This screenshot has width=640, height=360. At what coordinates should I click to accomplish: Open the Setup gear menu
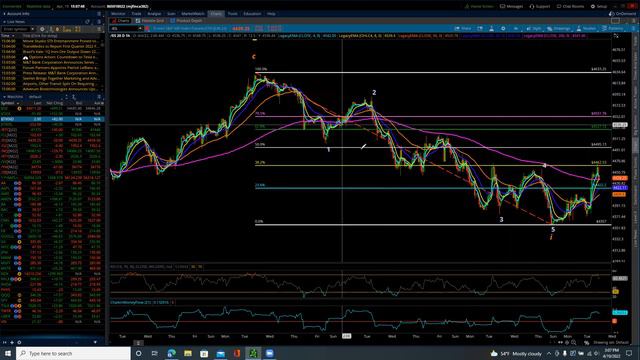point(599,7)
